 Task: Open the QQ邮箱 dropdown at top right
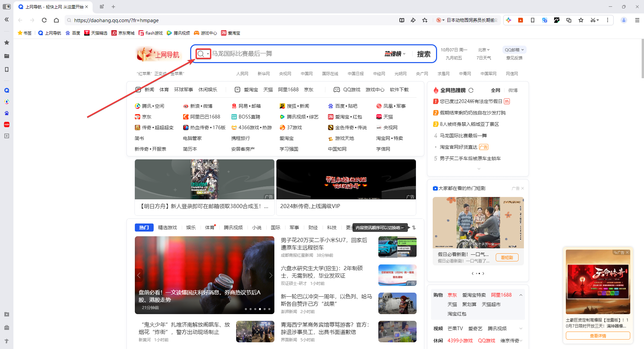[514, 49]
